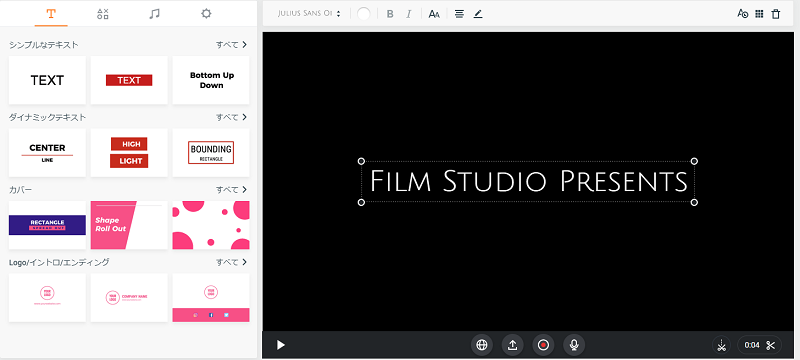Click the letter case Aa icon
Viewport: 800px width, 360px height.
click(x=434, y=14)
